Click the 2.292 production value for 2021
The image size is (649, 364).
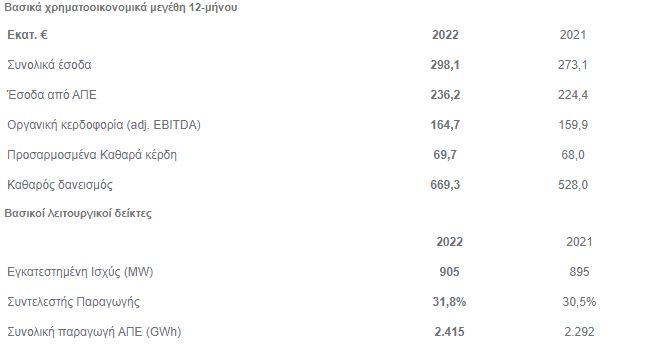pos(579,332)
